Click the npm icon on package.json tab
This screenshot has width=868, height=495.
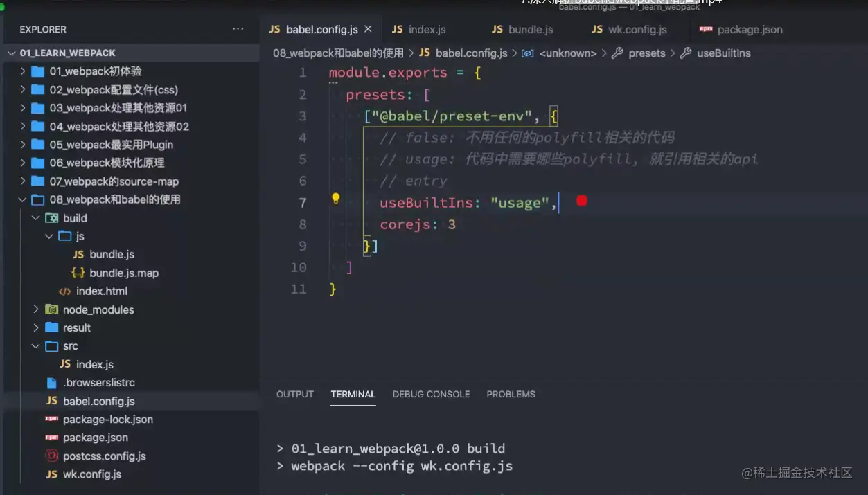(x=706, y=29)
